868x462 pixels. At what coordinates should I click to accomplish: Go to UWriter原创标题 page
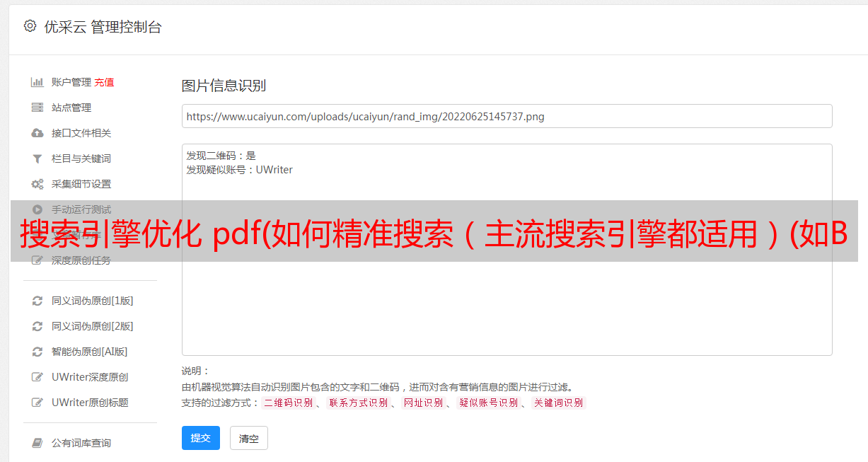click(x=91, y=403)
